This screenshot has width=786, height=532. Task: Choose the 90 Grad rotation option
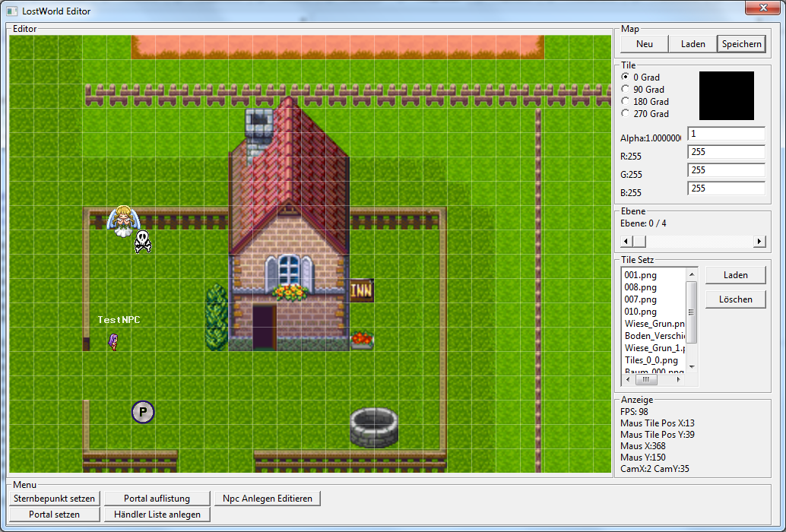click(625, 89)
